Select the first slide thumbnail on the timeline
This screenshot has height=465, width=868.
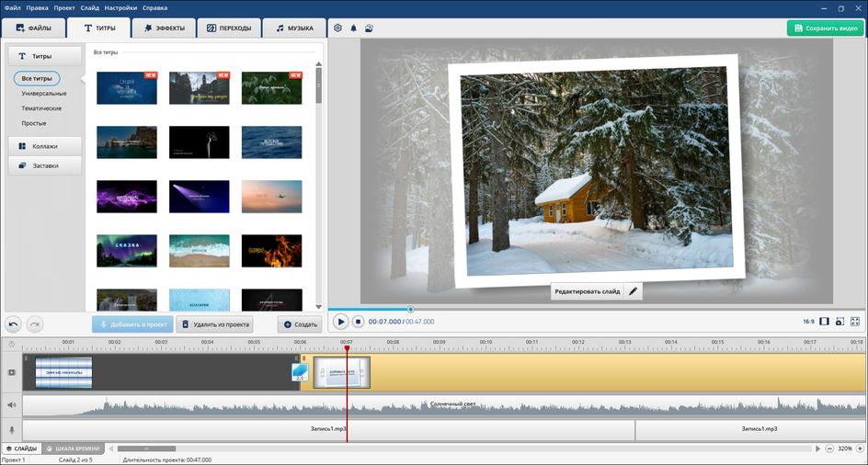(63, 372)
